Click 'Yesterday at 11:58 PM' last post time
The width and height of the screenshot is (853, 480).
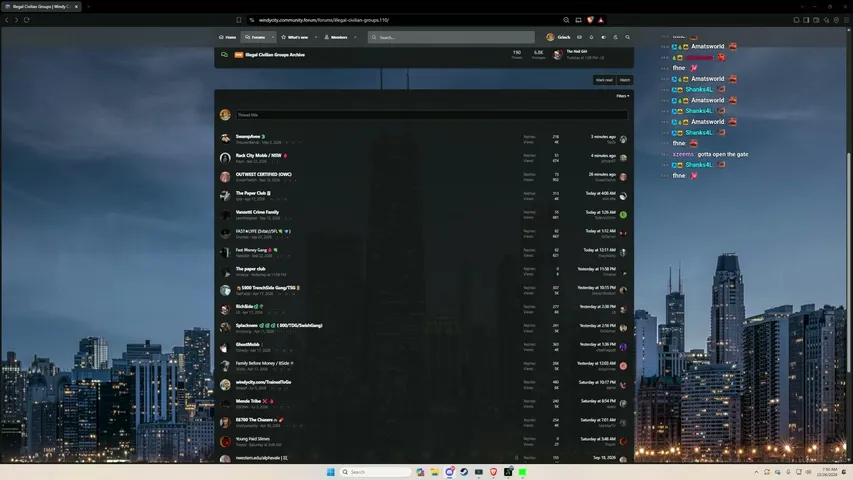pyautogui.click(x=596, y=269)
